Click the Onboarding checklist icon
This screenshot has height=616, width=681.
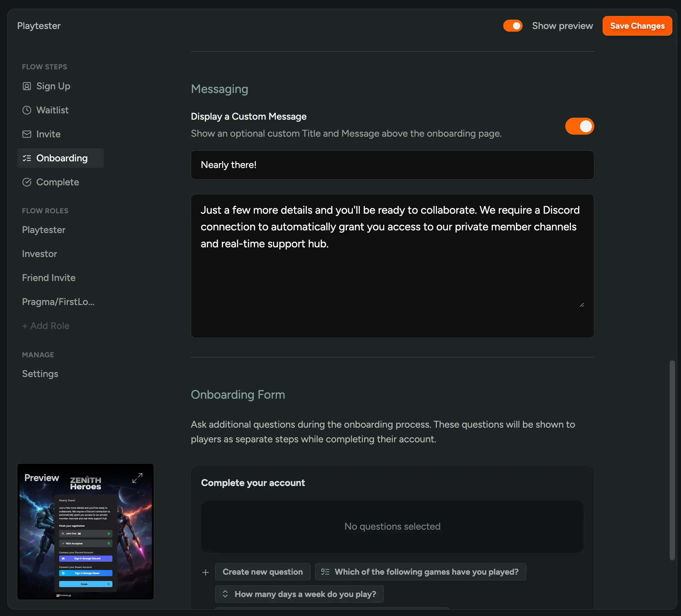(27, 158)
